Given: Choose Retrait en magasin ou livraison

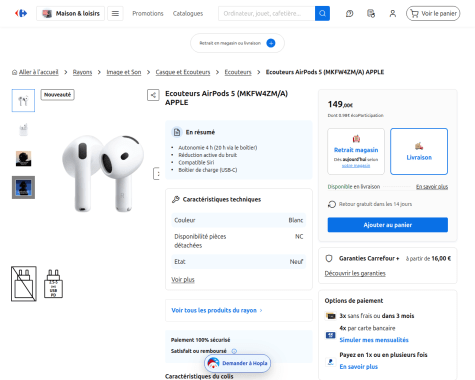Looking at the screenshot, I should 237,43.
